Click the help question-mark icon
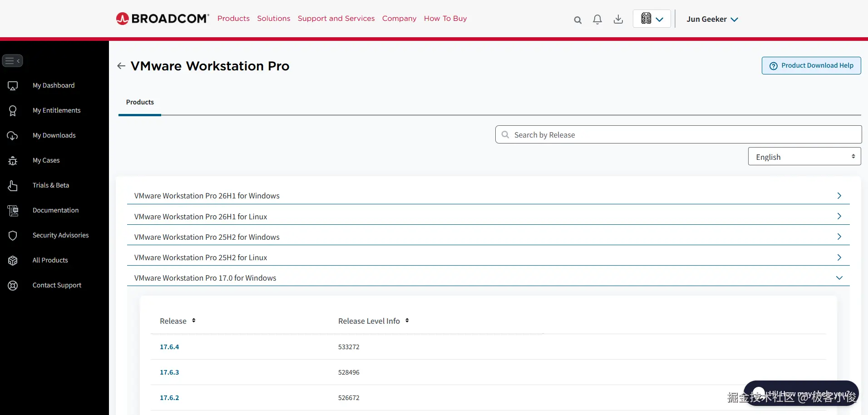868x415 pixels. point(774,66)
